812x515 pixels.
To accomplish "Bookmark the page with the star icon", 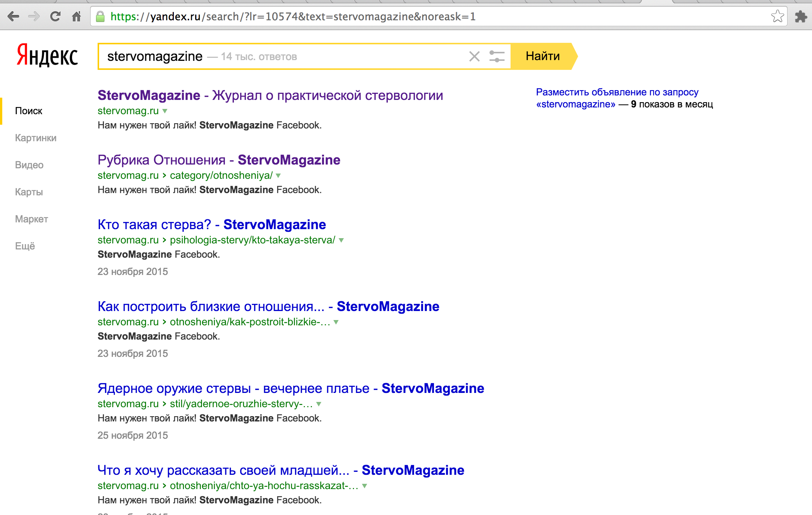I will tap(777, 17).
